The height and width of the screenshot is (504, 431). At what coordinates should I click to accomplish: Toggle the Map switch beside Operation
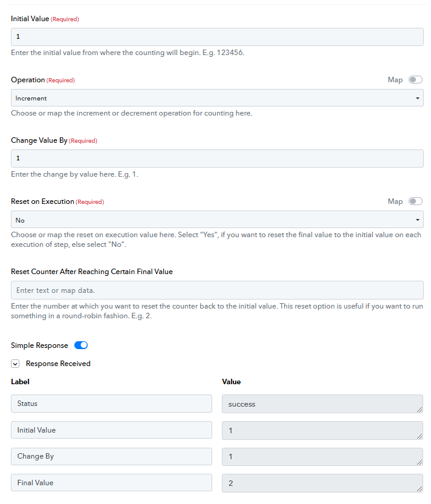[415, 80]
